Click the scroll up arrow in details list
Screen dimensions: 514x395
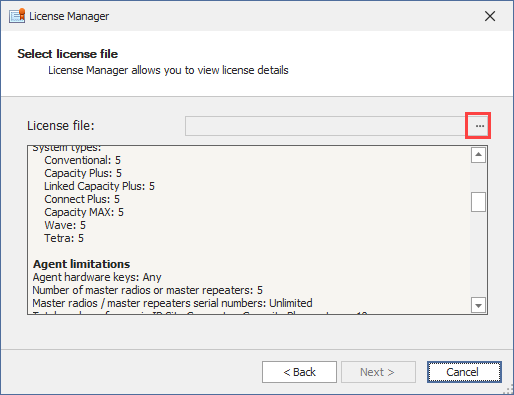click(x=478, y=155)
